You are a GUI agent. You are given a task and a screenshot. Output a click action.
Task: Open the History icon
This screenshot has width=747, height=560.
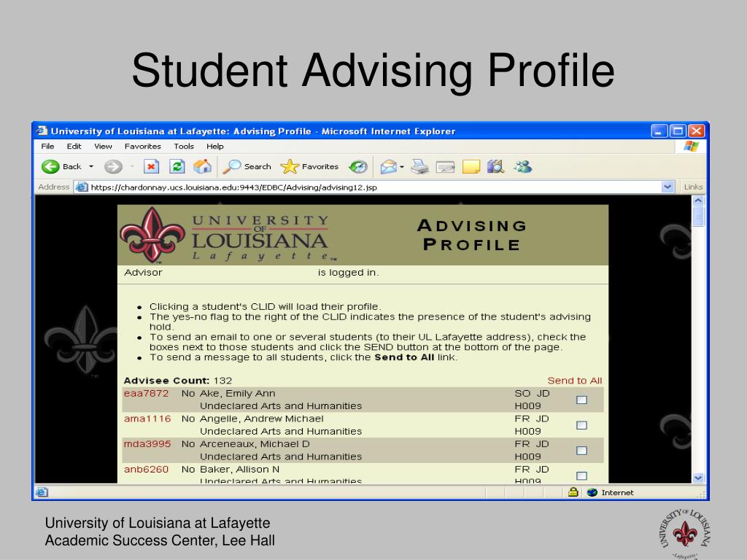coord(358,167)
